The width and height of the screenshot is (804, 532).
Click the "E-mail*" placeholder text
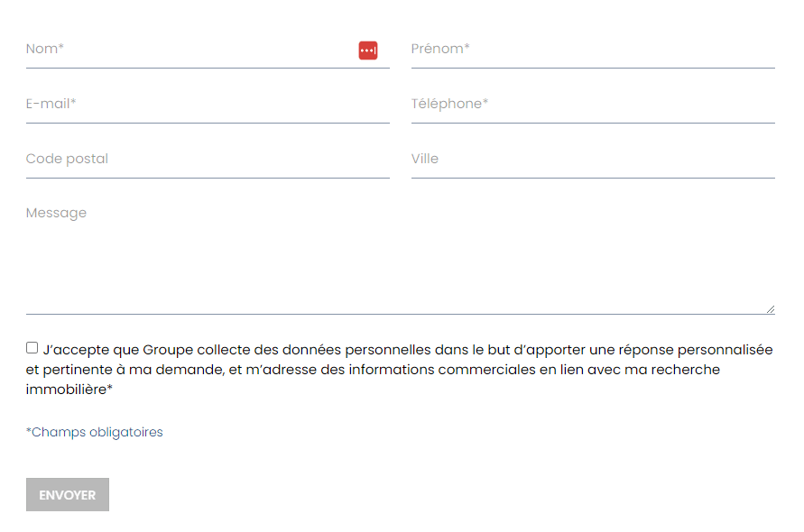[x=51, y=105]
